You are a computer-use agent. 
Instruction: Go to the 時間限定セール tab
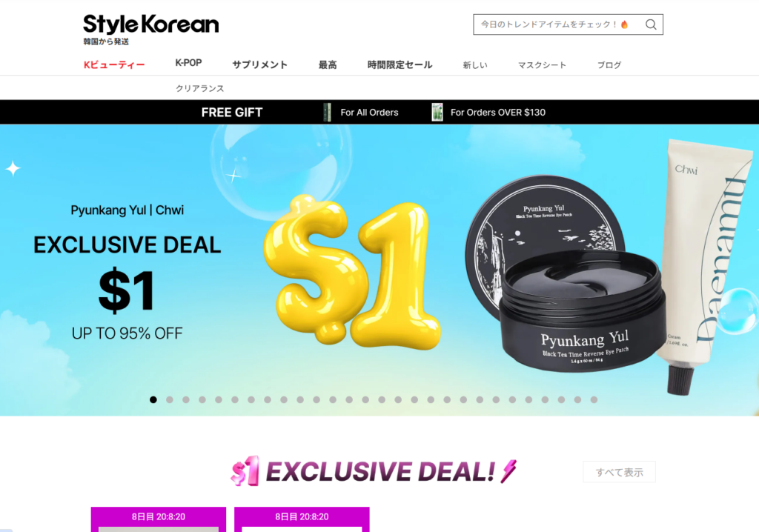(400, 65)
